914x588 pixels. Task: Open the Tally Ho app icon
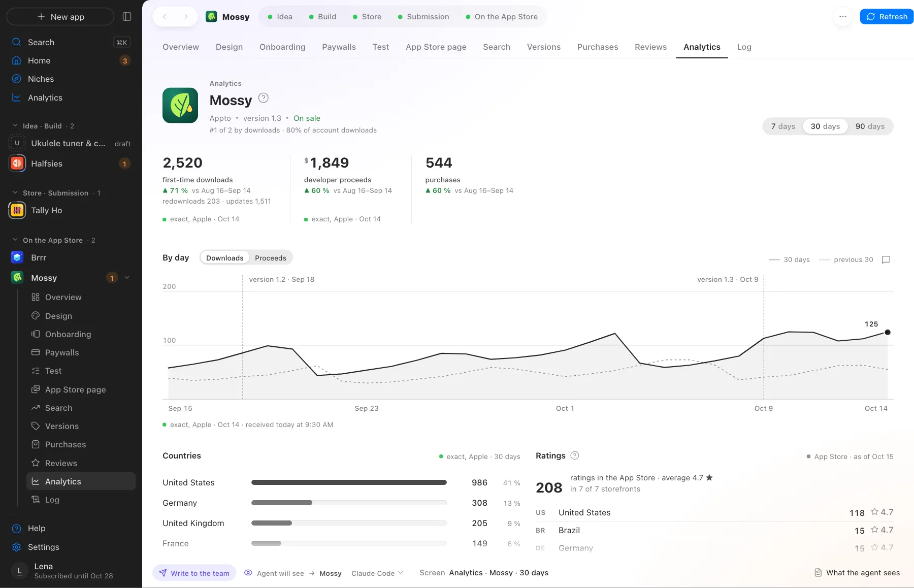[x=17, y=210]
